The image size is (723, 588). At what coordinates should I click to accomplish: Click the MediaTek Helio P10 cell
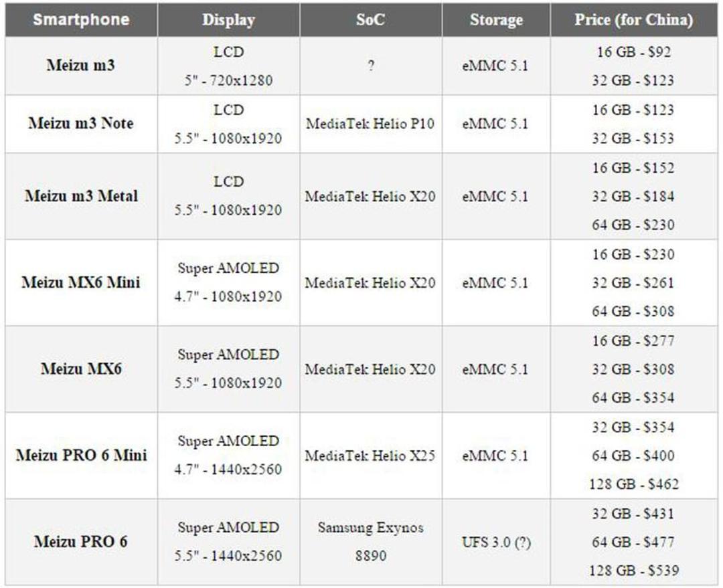point(371,124)
